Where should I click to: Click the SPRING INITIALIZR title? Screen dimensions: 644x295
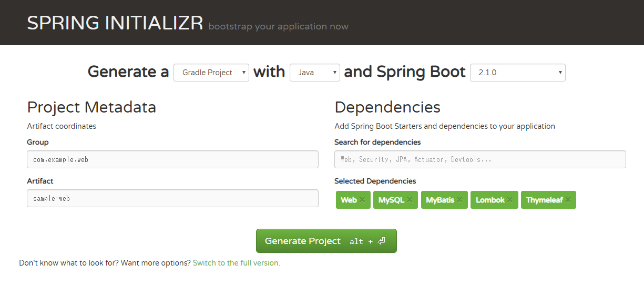pyautogui.click(x=115, y=23)
